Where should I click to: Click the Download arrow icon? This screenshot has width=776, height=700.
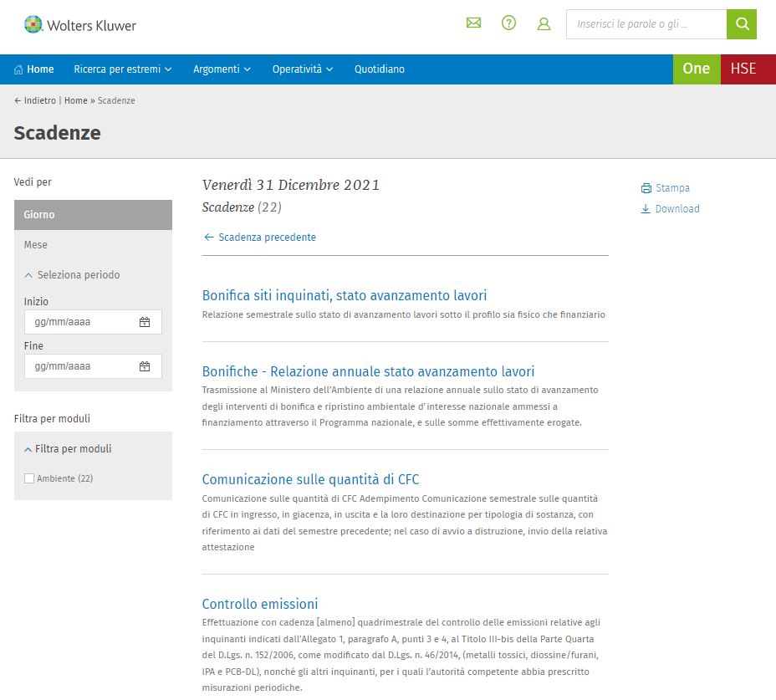[646, 209]
